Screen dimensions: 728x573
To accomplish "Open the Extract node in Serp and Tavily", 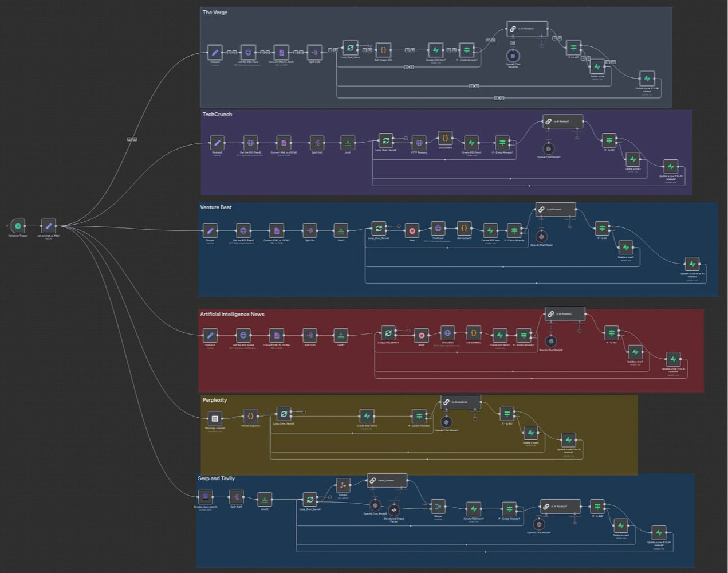I will click(343, 485).
